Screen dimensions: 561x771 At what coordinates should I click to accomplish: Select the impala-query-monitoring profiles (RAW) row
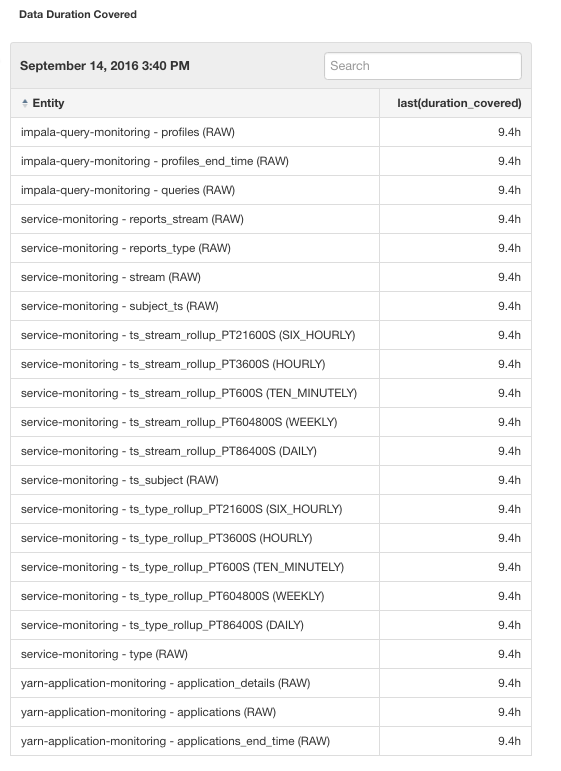point(271,132)
